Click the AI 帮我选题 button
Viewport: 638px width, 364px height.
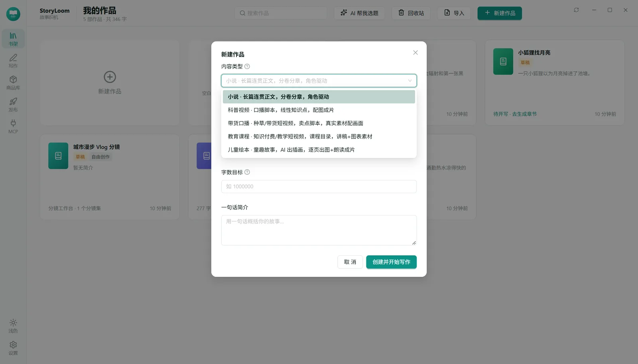pos(359,13)
